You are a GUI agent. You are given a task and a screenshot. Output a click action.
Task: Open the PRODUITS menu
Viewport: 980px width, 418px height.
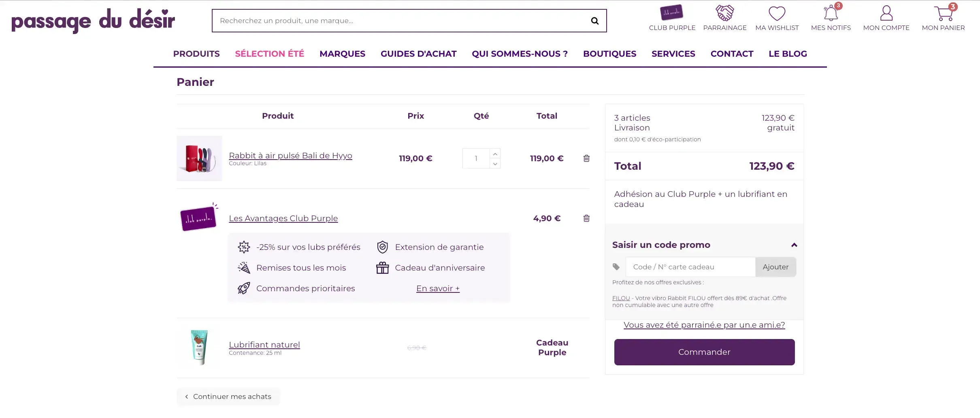(x=196, y=54)
